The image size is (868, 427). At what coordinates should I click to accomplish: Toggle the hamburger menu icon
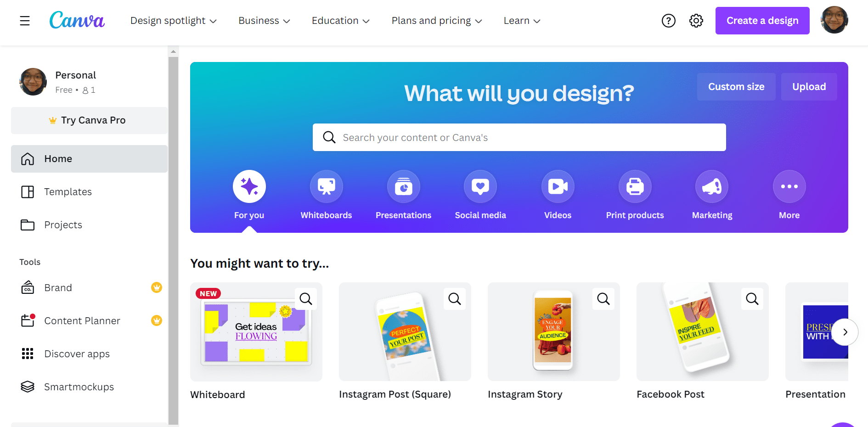pyautogui.click(x=25, y=21)
